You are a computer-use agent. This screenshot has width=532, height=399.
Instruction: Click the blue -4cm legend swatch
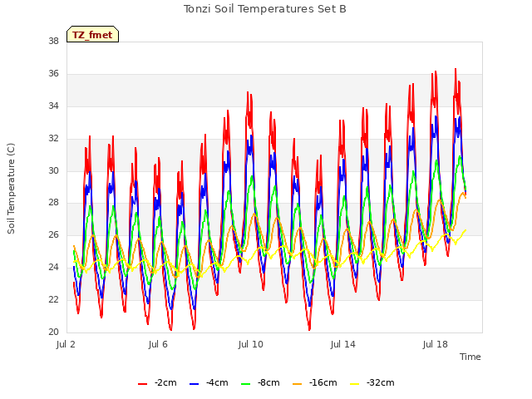(x=194, y=383)
